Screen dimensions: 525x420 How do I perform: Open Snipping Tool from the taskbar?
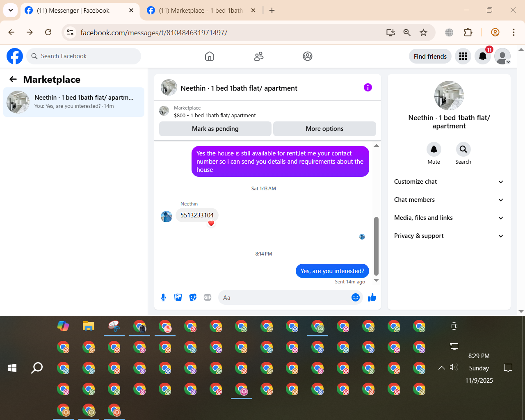tap(114, 326)
